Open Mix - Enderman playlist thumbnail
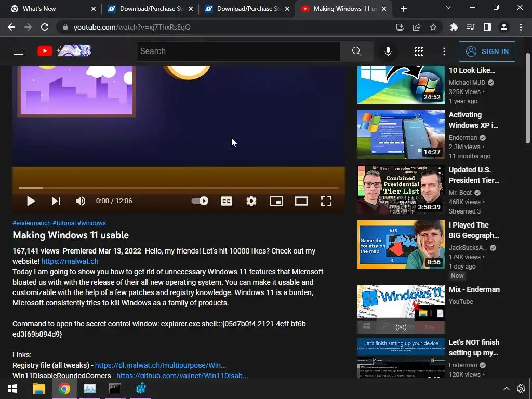Viewport: 532px width, 399px height. [401, 309]
